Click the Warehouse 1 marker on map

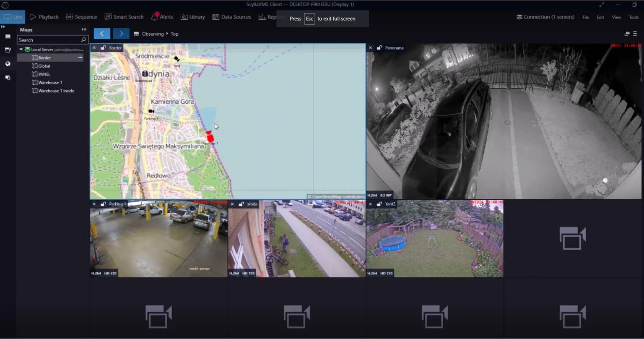[x=145, y=73]
